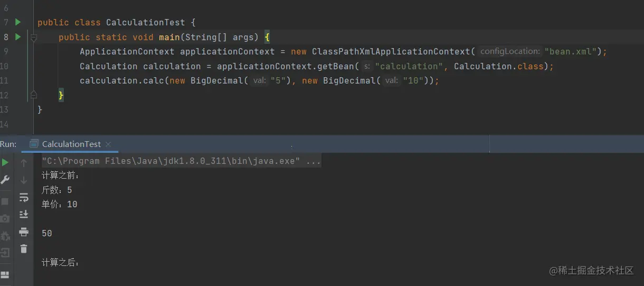Collapse the main method fold marker on line 8

pos(33,38)
